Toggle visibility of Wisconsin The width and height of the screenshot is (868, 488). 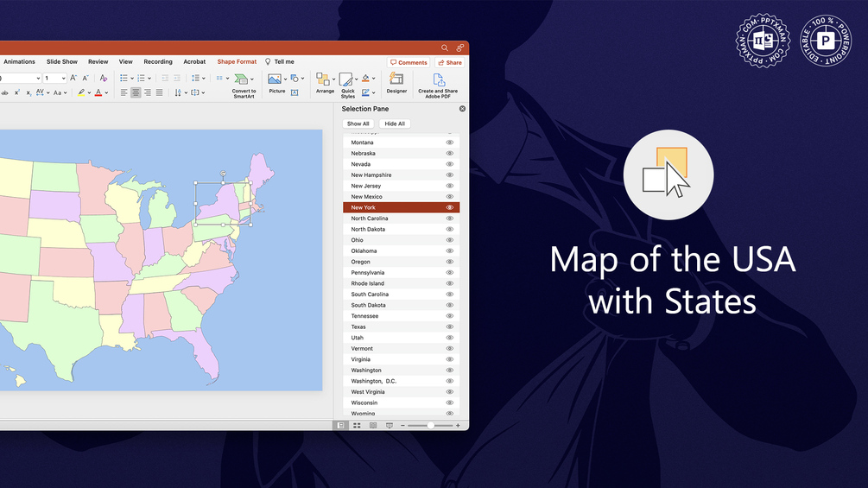coord(449,402)
